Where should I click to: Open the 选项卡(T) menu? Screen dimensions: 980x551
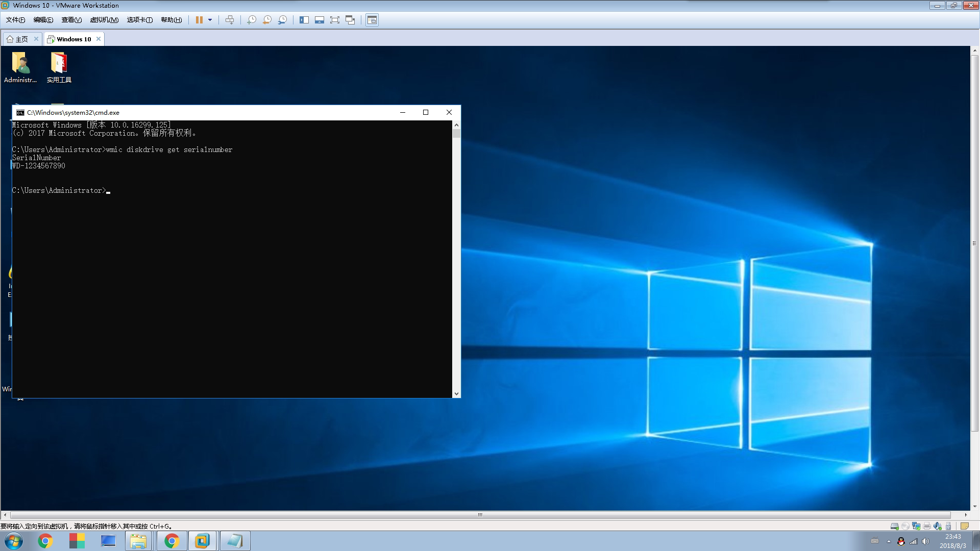pos(139,20)
